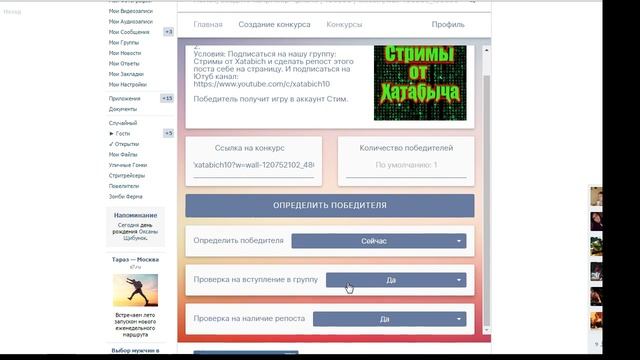Open the Стримы от Хатабыча image
640x360 pixels.
click(x=420, y=83)
